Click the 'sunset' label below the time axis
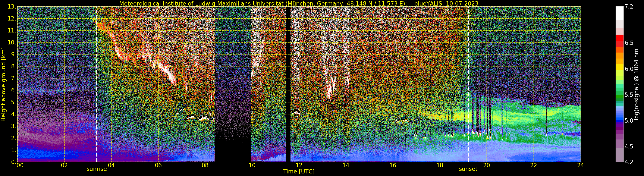Screen dimensions: 644x176 (468, 169)
